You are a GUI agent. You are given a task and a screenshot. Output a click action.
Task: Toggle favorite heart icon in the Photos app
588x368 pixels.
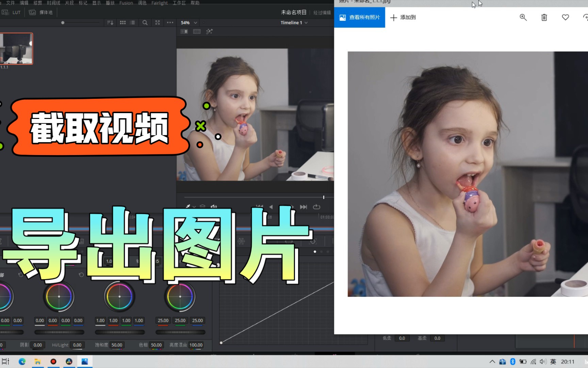(565, 17)
